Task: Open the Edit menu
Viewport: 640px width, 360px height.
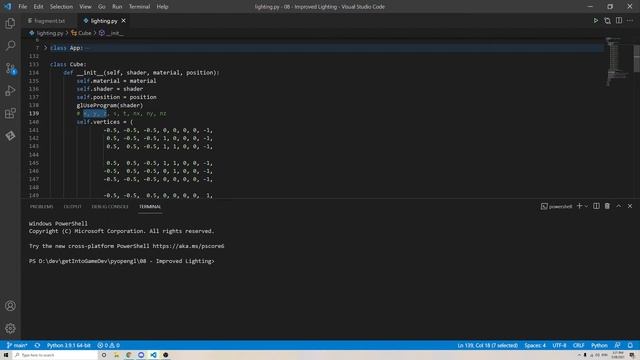Action: pos(38,7)
